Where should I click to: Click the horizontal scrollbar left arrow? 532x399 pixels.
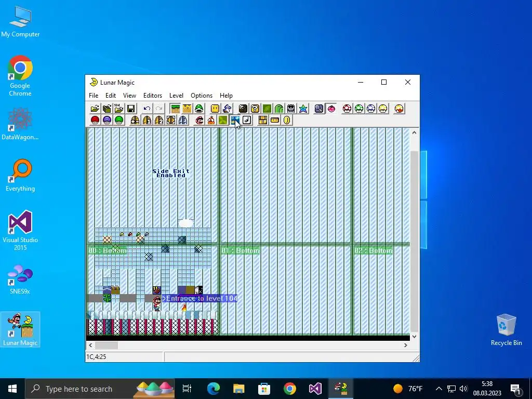90,345
